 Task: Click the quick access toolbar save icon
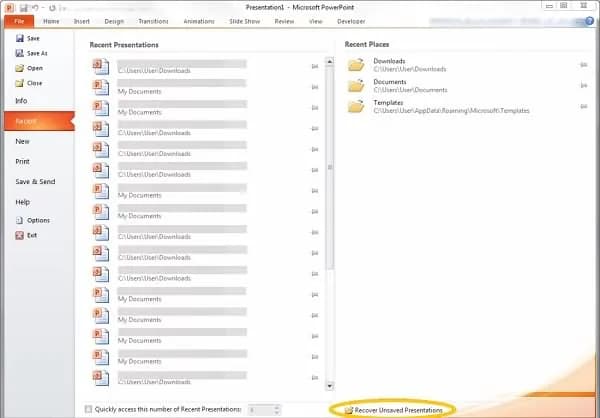pyautogui.click(x=23, y=8)
